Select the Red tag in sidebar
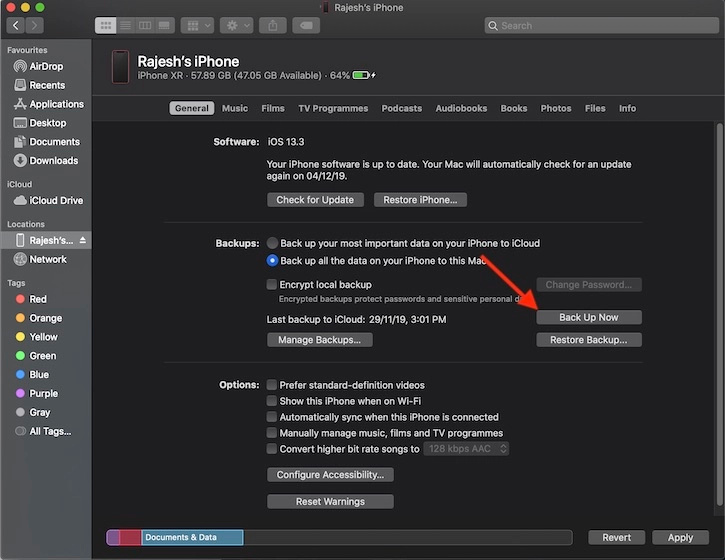Viewport: 725px width, 560px height. coord(38,299)
